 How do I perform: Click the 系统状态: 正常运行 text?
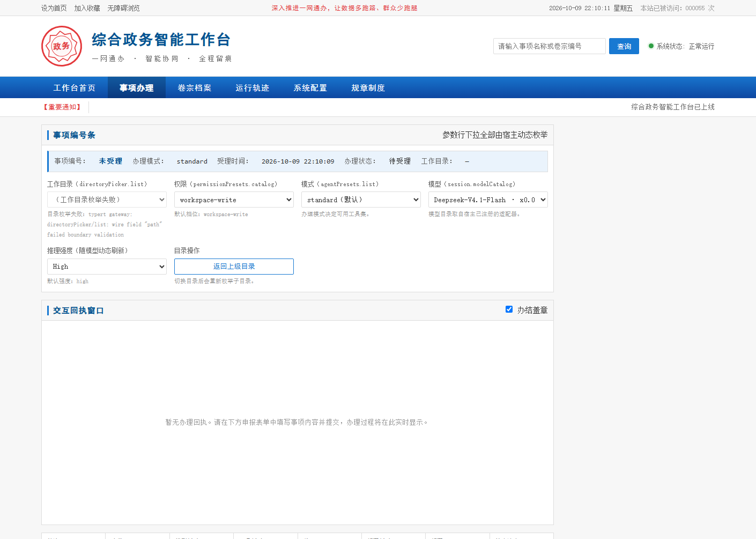[x=685, y=46]
